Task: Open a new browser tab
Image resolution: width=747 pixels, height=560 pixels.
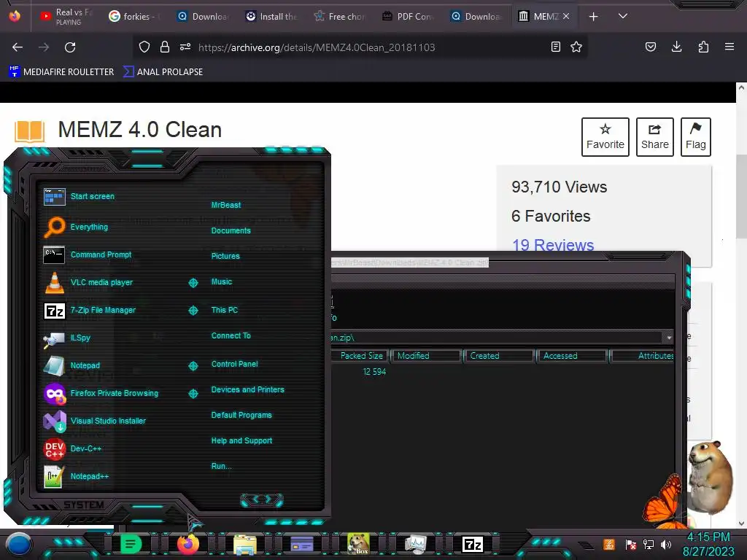Action: (593, 17)
